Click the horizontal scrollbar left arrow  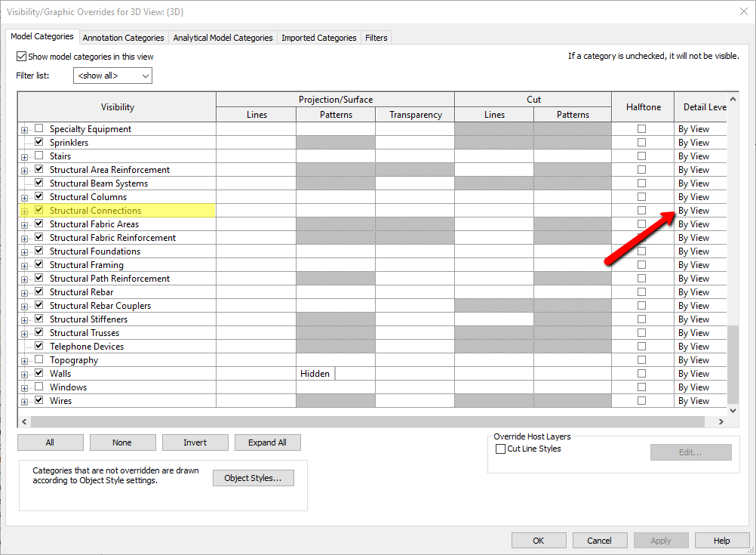coord(24,422)
